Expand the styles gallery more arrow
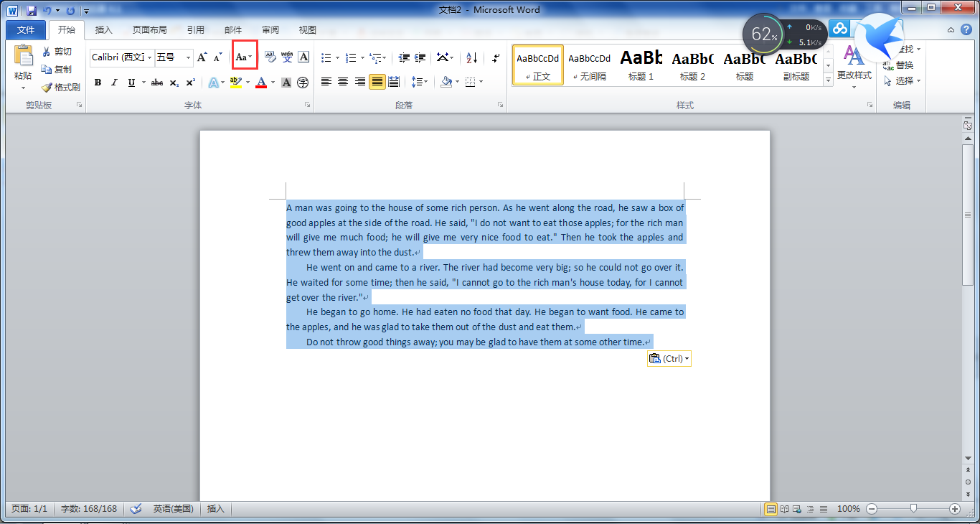980x524 pixels. (829, 81)
